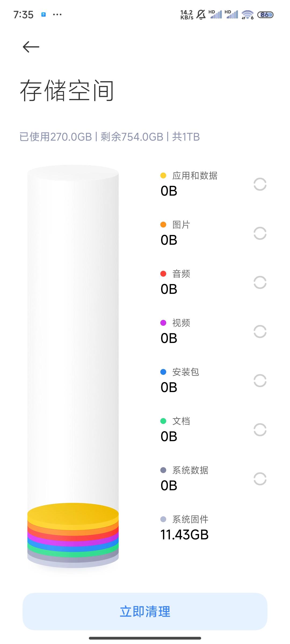Open the 图片 storage category
This screenshot has height=644, width=290.
pyautogui.click(x=213, y=233)
